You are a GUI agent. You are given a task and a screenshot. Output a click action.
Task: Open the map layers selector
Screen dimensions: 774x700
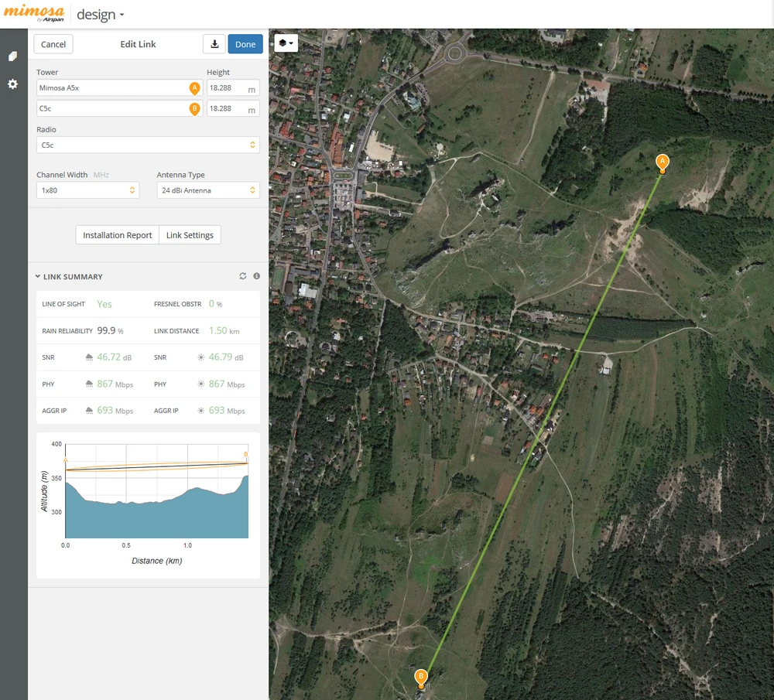tap(286, 44)
